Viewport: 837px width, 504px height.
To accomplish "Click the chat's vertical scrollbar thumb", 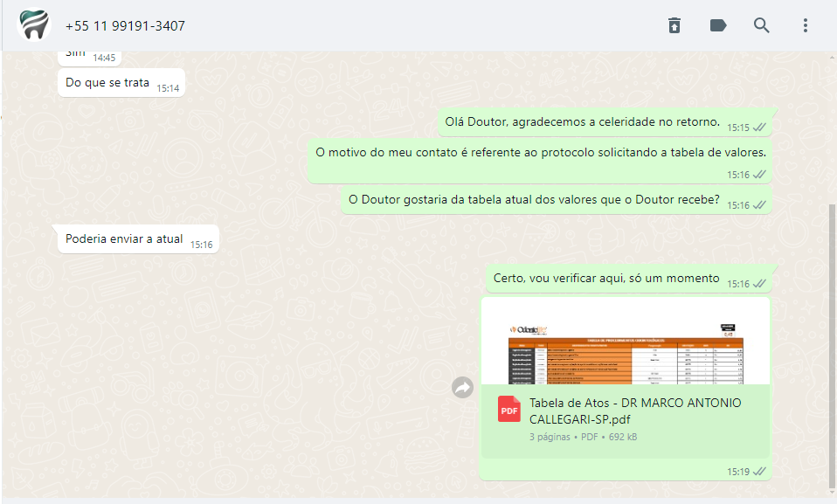I will (833, 345).
